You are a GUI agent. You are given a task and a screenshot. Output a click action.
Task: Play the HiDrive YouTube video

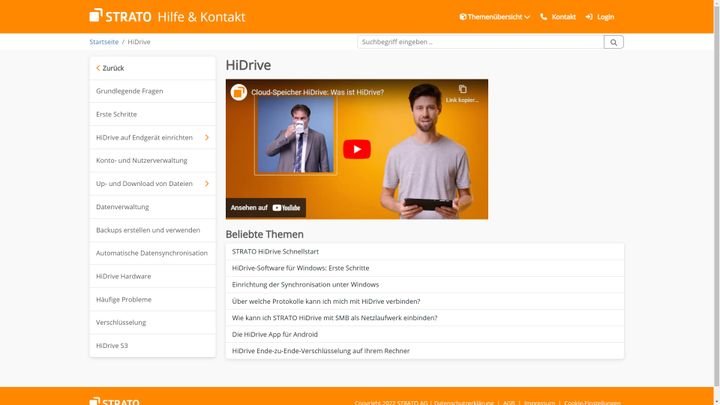click(357, 149)
